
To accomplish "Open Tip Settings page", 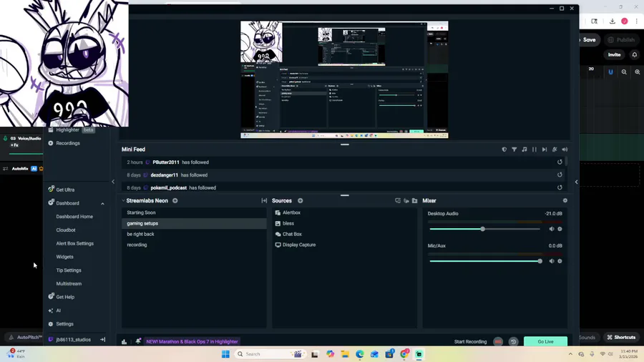I will tap(69, 270).
